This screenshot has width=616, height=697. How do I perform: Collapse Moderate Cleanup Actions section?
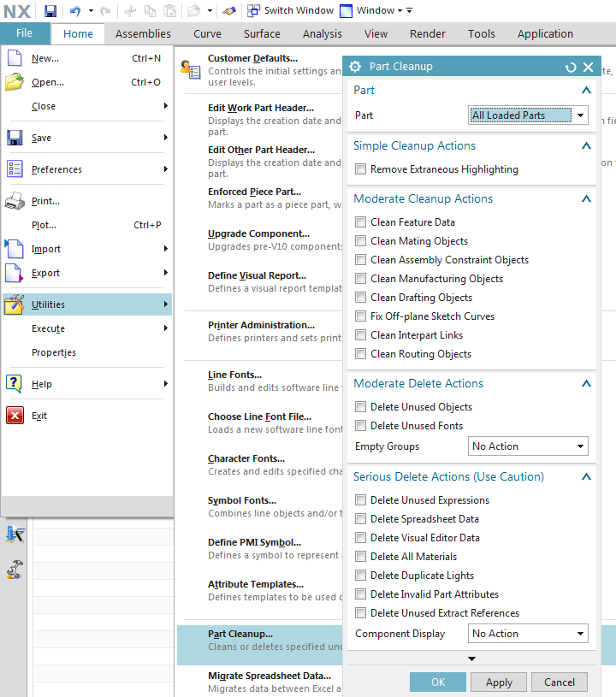click(586, 198)
